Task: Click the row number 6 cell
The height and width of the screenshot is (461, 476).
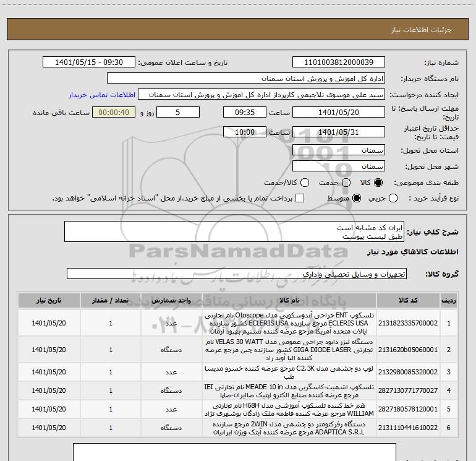Action: coord(449,428)
